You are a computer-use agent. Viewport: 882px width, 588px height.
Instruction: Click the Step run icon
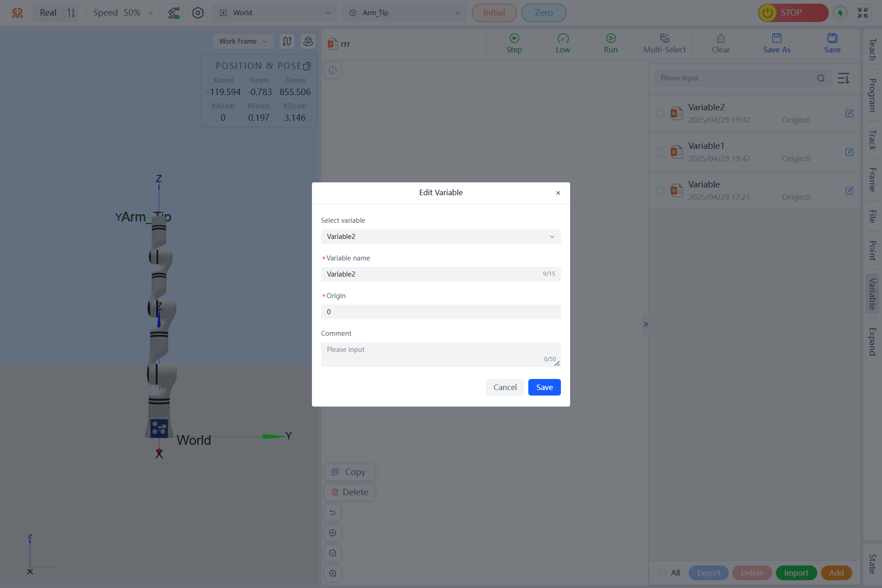pyautogui.click(x=514, y=38)
